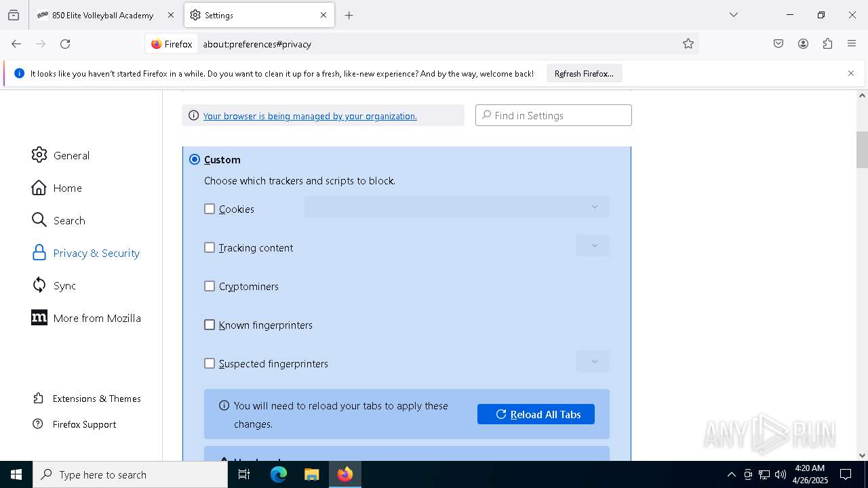The width and height of the screenshot is (868, 488).
Task: Open File Explorer from taskbar
Action: (312, 474)
